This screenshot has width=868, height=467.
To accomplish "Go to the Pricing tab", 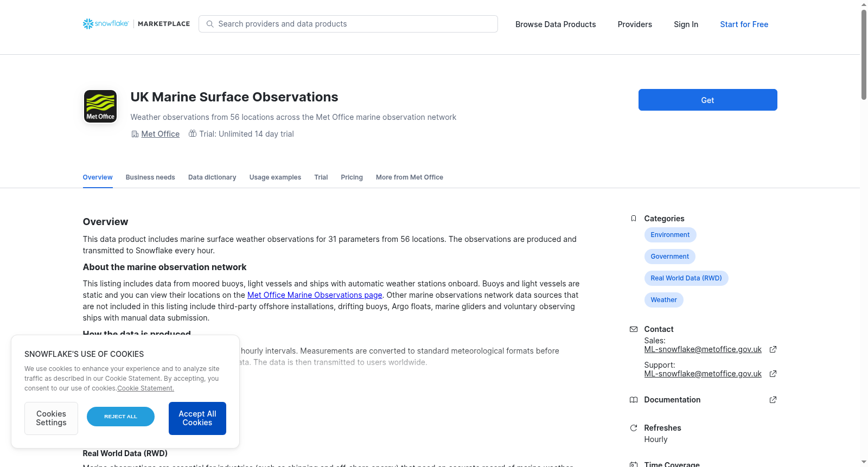I will 352,177.
